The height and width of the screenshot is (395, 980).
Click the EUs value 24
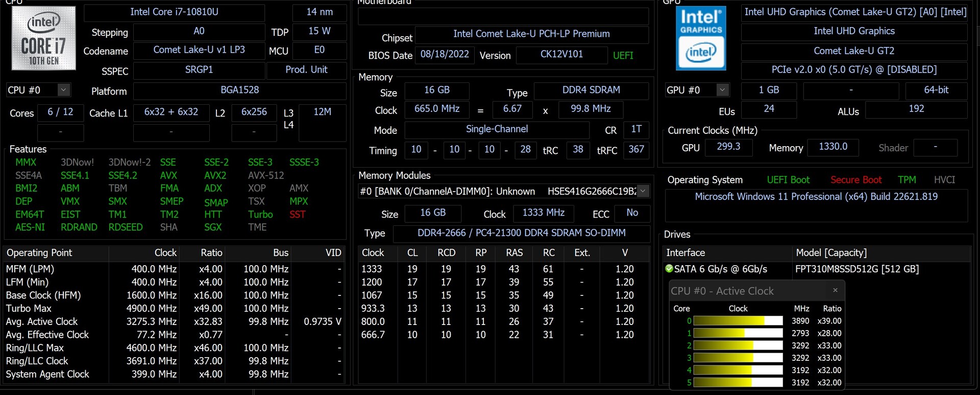click(769, 109)
